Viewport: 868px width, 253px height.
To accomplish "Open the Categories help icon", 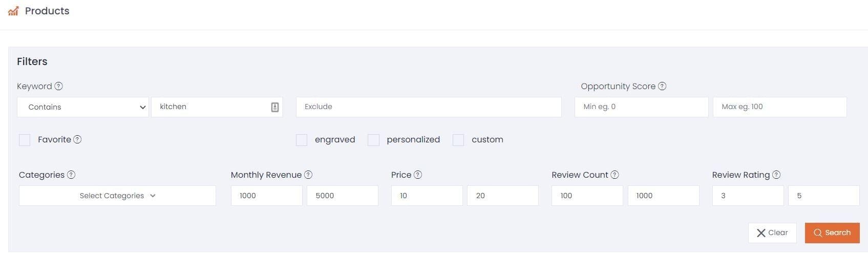I will (x=71, y=175).
